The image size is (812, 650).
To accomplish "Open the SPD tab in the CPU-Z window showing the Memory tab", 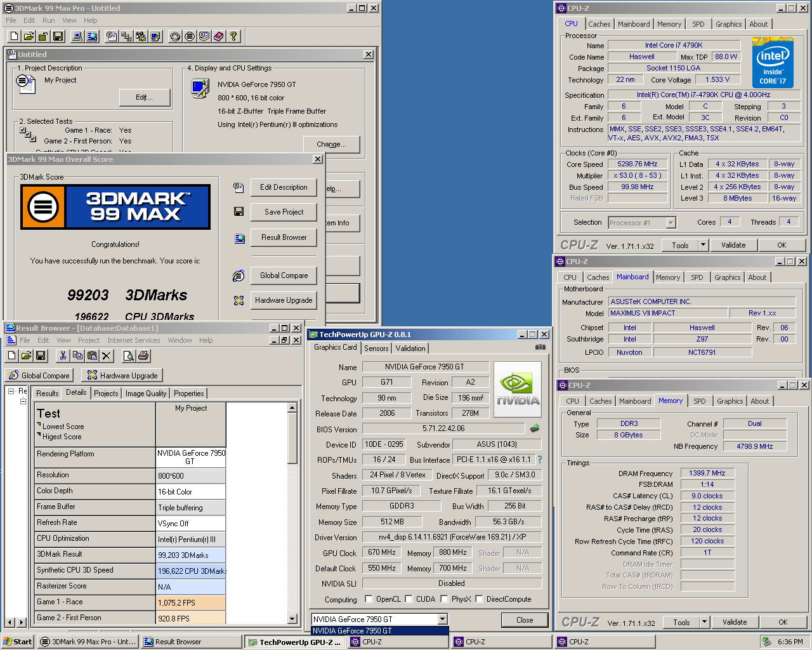I will pos(700,401).
